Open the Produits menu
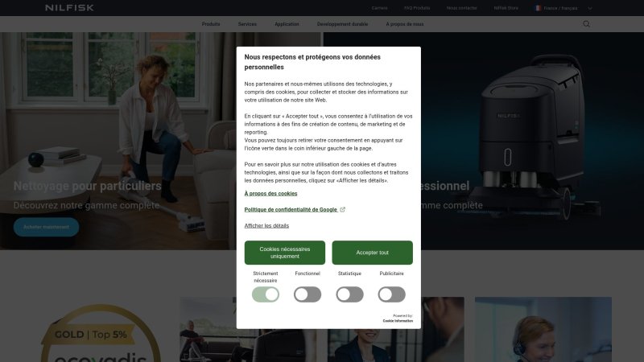This screenshot has width=644, height=362. pyautogui.click(x=211, y=24)
